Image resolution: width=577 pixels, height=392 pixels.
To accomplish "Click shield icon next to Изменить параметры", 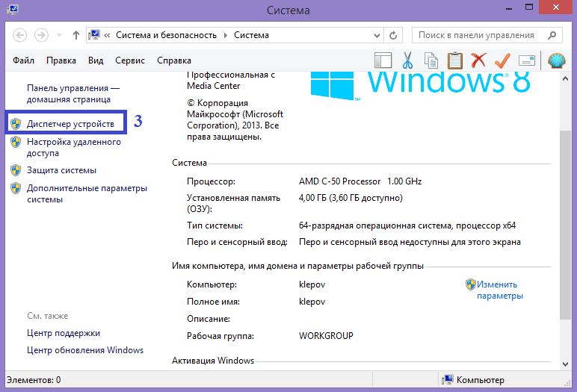I will click(x=471, y=284).
